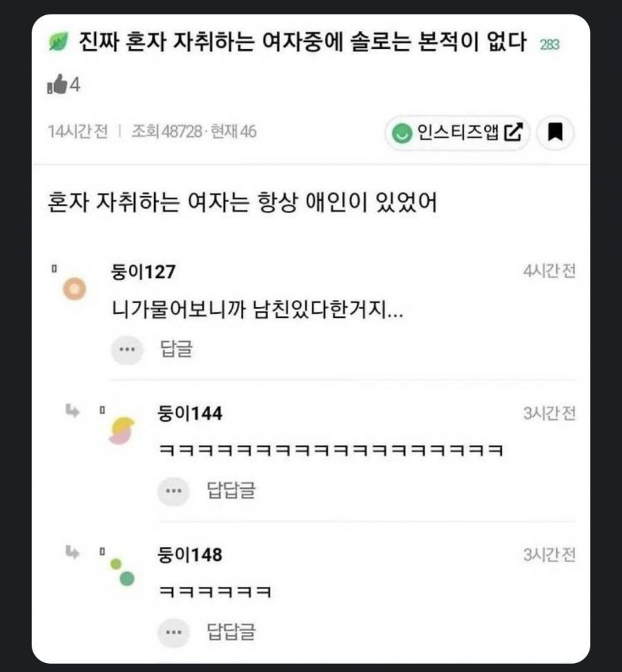Click the external-link icon in the 인스티즈앱 button
This screenshot has height=672, width=622.
513,131
